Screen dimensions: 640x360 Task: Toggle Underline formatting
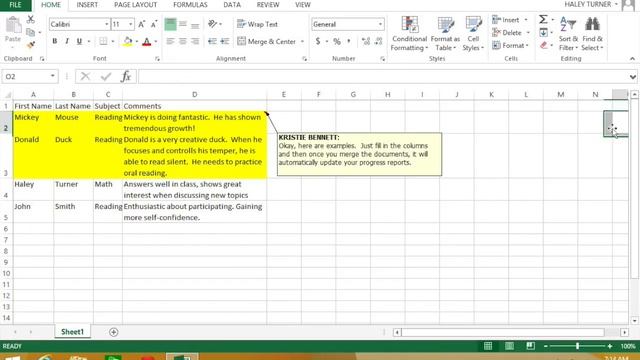(79, 41)
